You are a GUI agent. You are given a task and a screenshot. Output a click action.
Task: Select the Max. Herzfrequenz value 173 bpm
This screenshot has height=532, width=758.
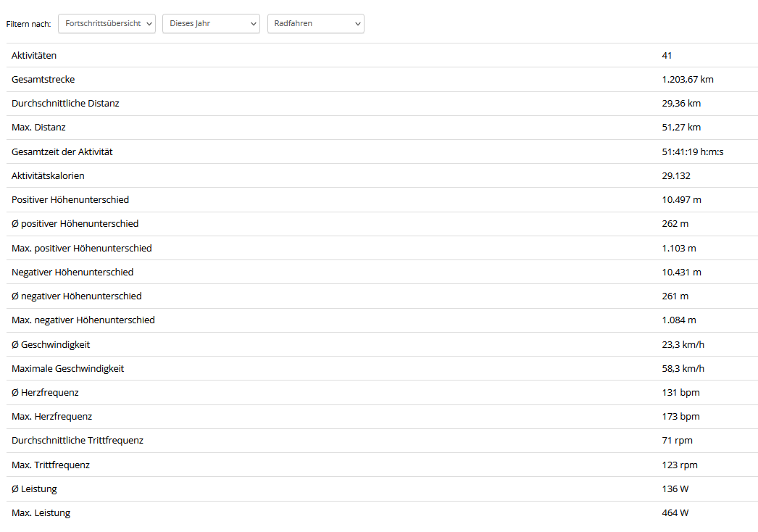point(680,417)
